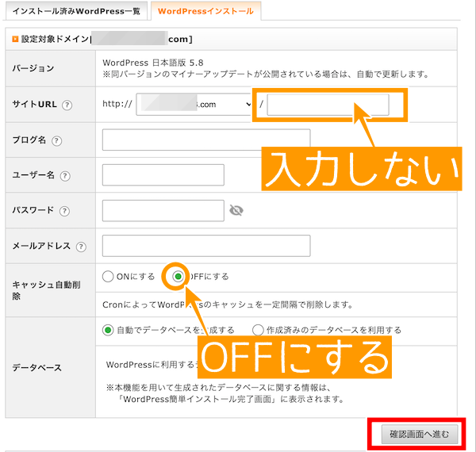Viewport: 476px width, 452px height.
Task: Click the メールアドレス help question icon
Action: (x=81, y=247)
